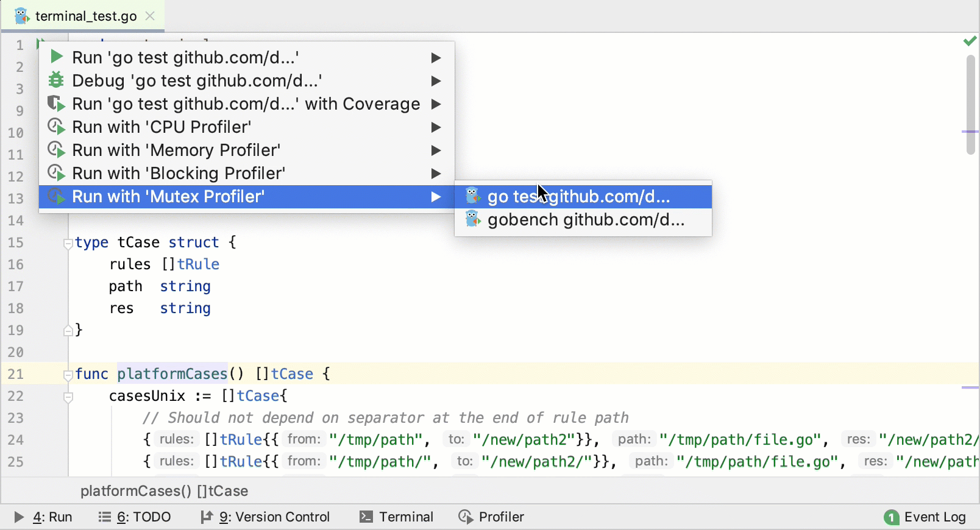This screenshot has width=980, height=530.
Task: Click the green inspection checkmark icon
Action: point(970,41)
